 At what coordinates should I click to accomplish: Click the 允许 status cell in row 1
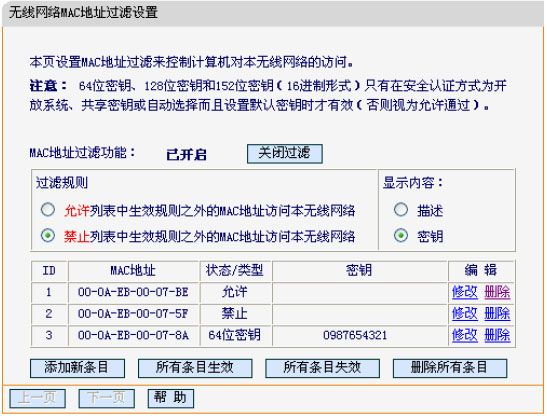[x=235, y=292]
